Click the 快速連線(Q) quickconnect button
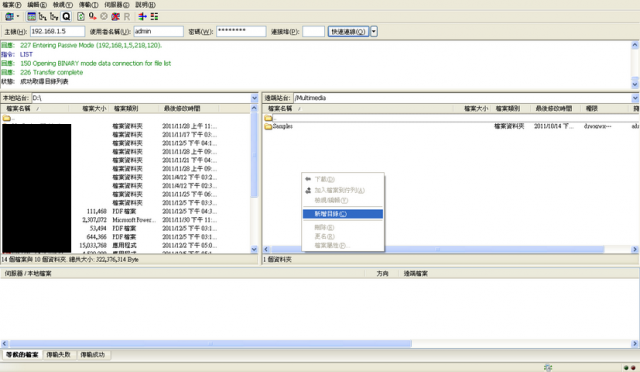The width and height of the screenshot is (640, 372). pyautogui.click(x=348, y=31)
